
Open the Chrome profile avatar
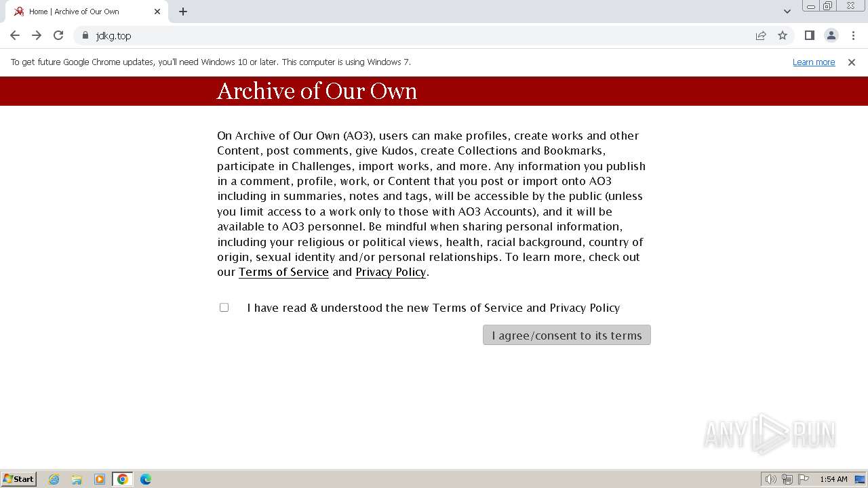(x=831, y=35)
